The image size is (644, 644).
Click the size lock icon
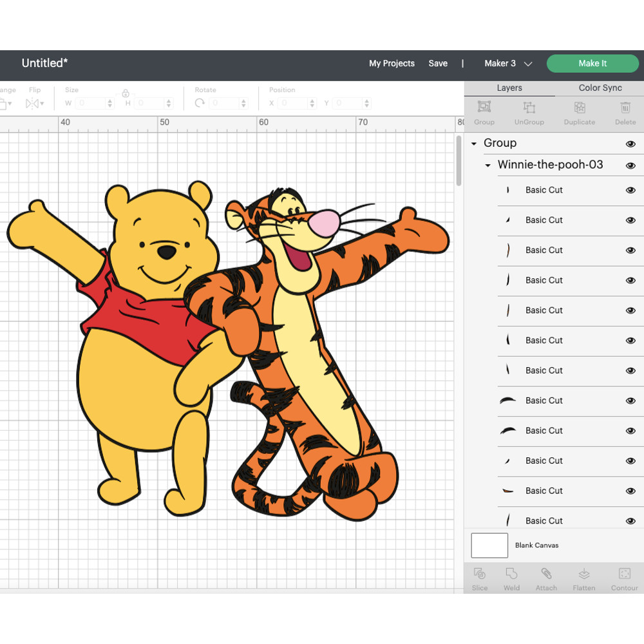pyautogui.click(x=124, y=93)
